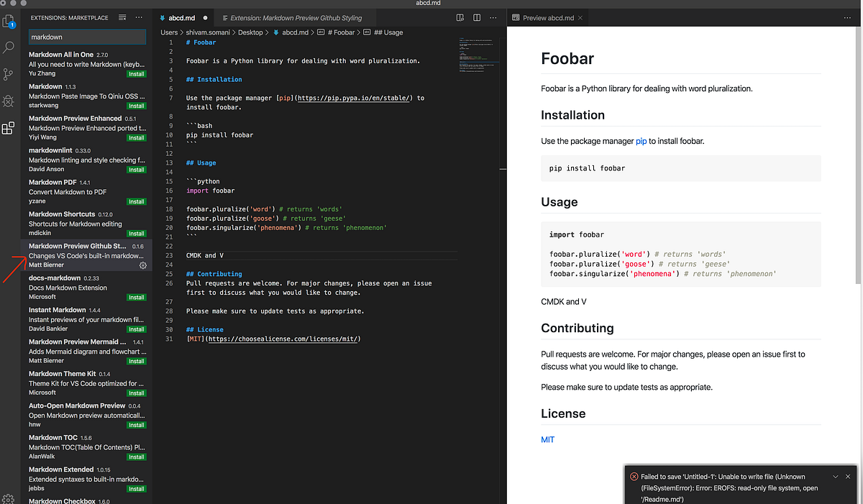Click 'import foobar' line in editor
863x504 pixels.
click(211, 191)
